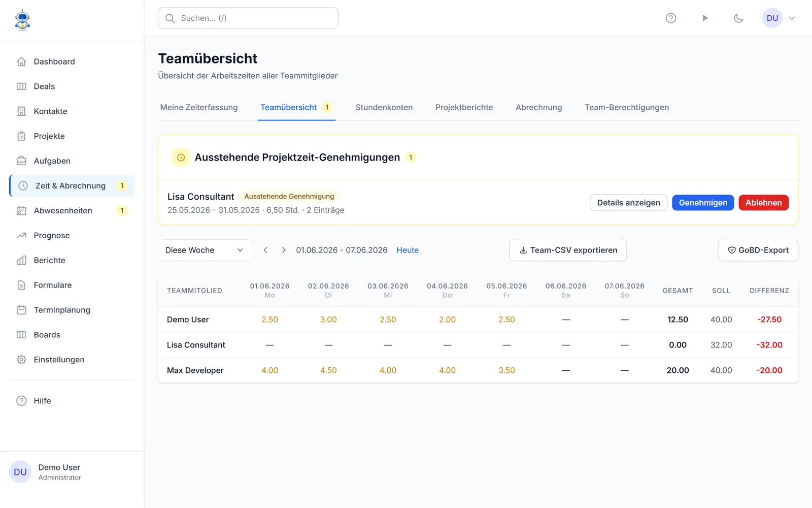This screenshot has height=508, width=812.
Task: Click Max Developer's 4.50 hours cell
Action: (x=328, y=370)
